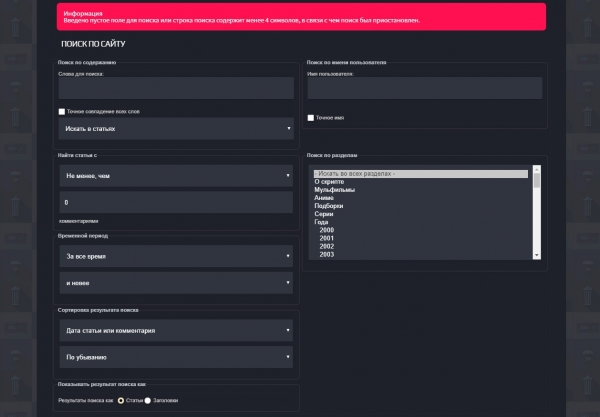Expand the 'Не менее, чем' dropdown

[x=176, y=175]
